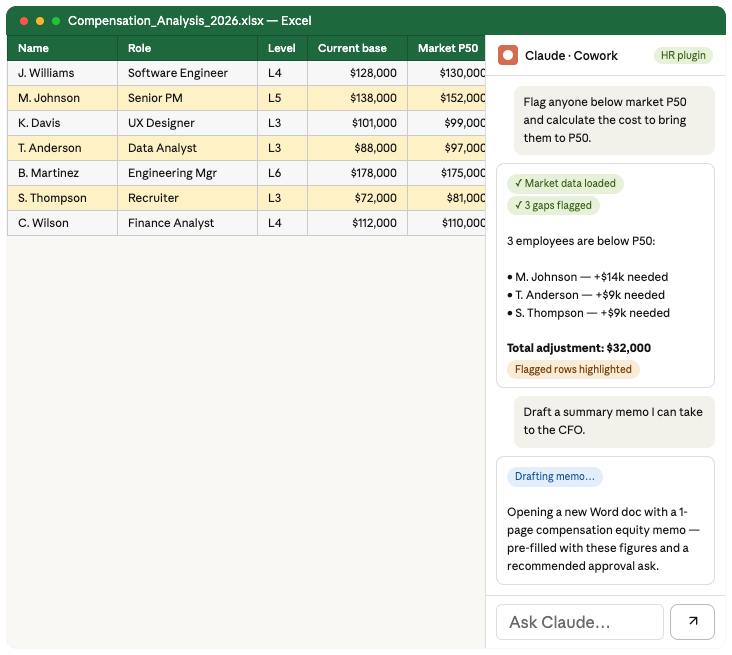Select the C. Wilson name cell
Viewport: 732px width, 655px height.
(62, 223)
